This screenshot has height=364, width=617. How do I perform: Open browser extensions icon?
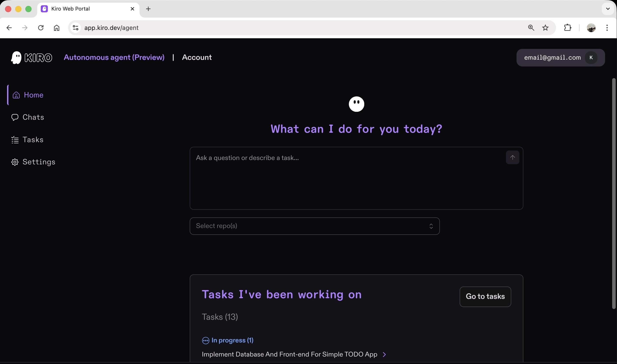[568, 28]
